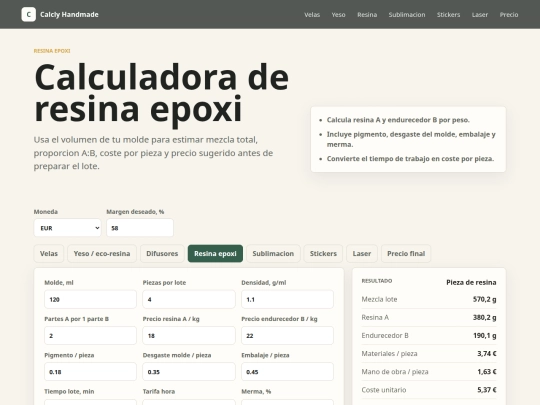The height and width of the screenshot is (405, 540).
Task: Open the Moneda EUR dropdown
Action: click(68, 228)
